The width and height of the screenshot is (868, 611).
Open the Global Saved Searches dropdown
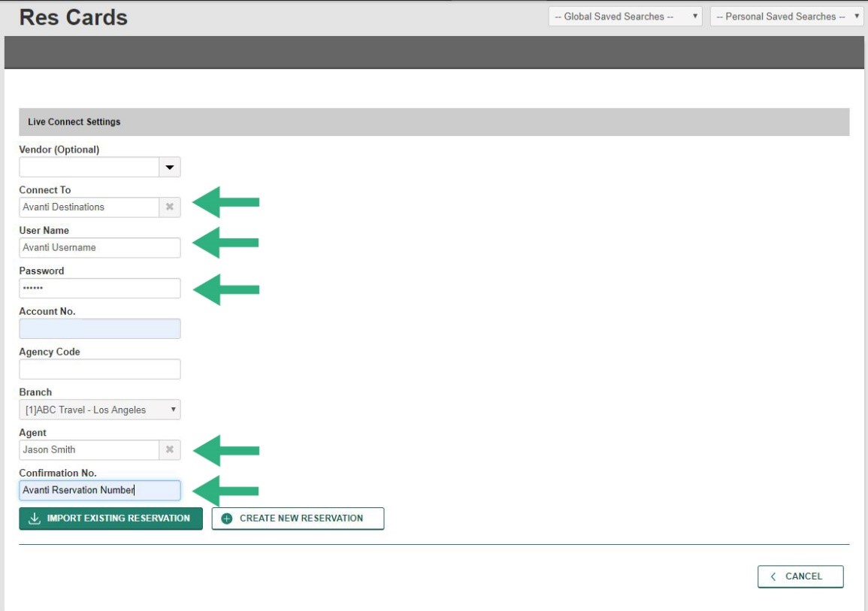[x=624, y=16]
